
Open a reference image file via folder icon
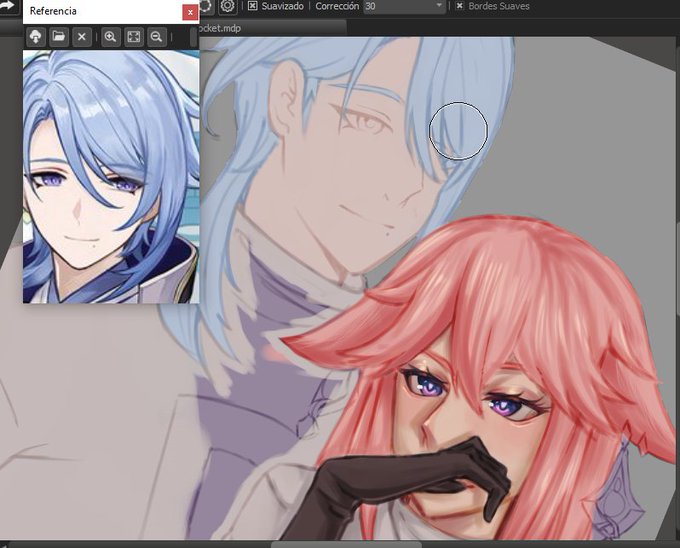click(x=59, y=37)
